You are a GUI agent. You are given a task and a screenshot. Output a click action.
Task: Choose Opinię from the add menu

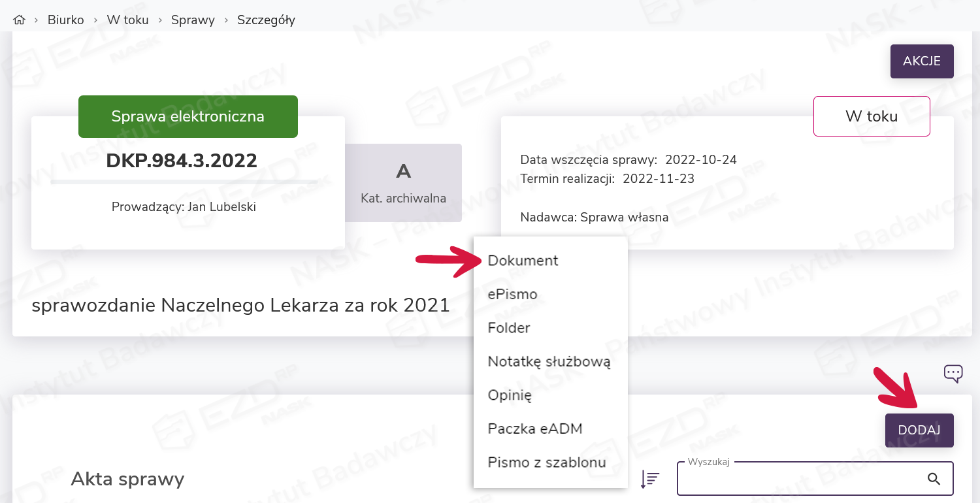(510, 395)
